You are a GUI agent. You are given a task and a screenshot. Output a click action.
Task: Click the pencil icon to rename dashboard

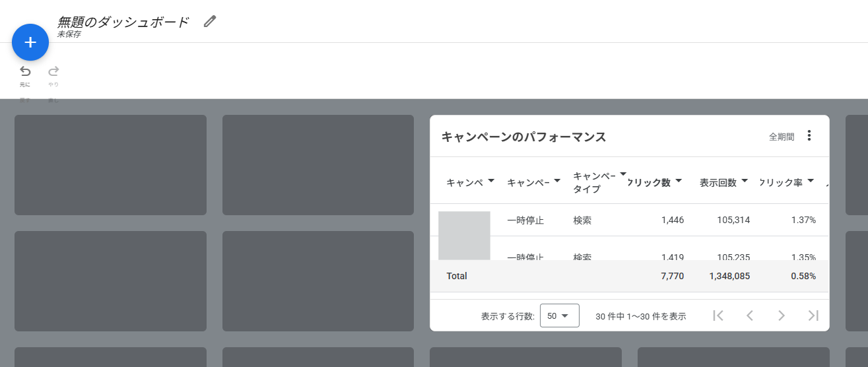click(210, 21)
